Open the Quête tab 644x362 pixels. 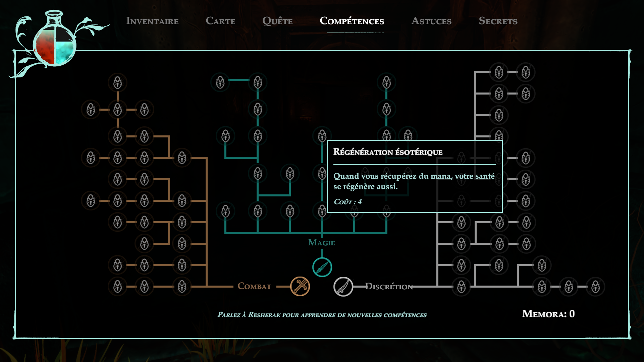[x=277, y=21]
